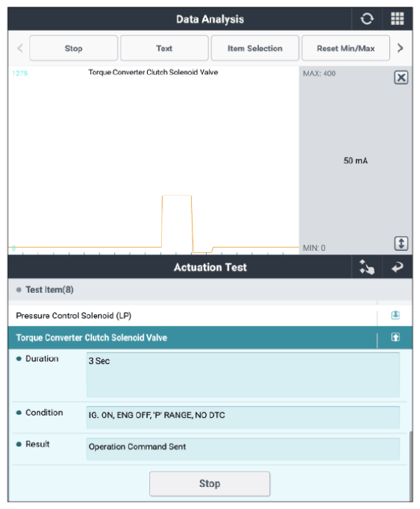
Task: Open Item Selection
Action: tap(255, 48)
